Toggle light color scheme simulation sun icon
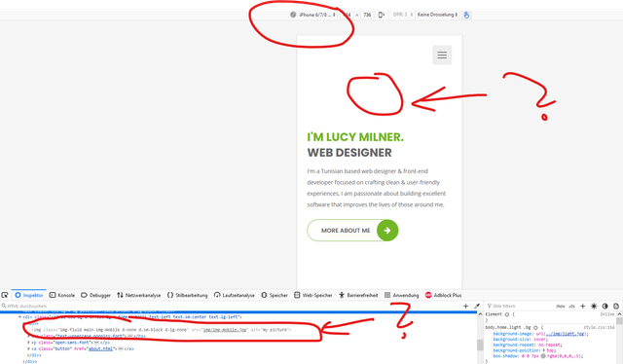This screenshot has height=364, width=623. pos(594,306)
